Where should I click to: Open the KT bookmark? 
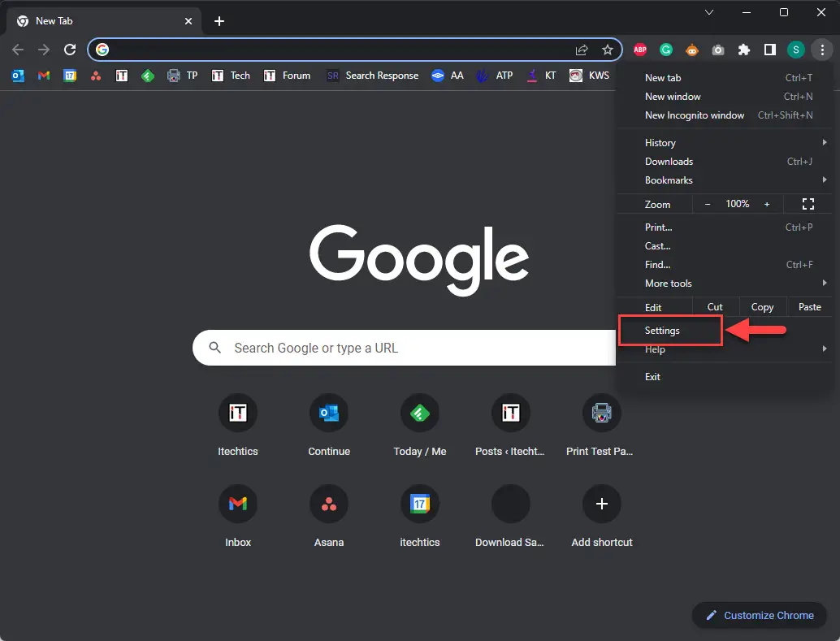click(x=541, y=76)
